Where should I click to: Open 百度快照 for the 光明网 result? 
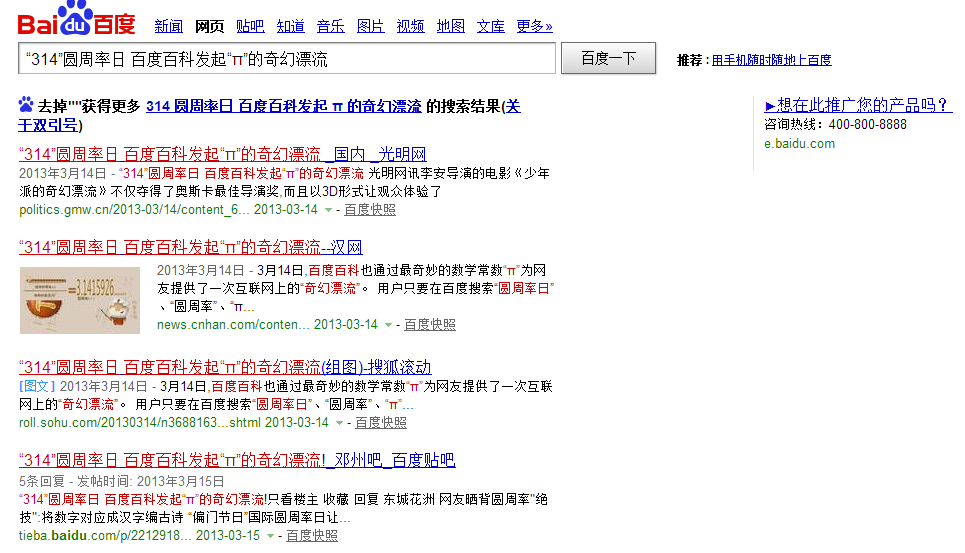[369, 210]
